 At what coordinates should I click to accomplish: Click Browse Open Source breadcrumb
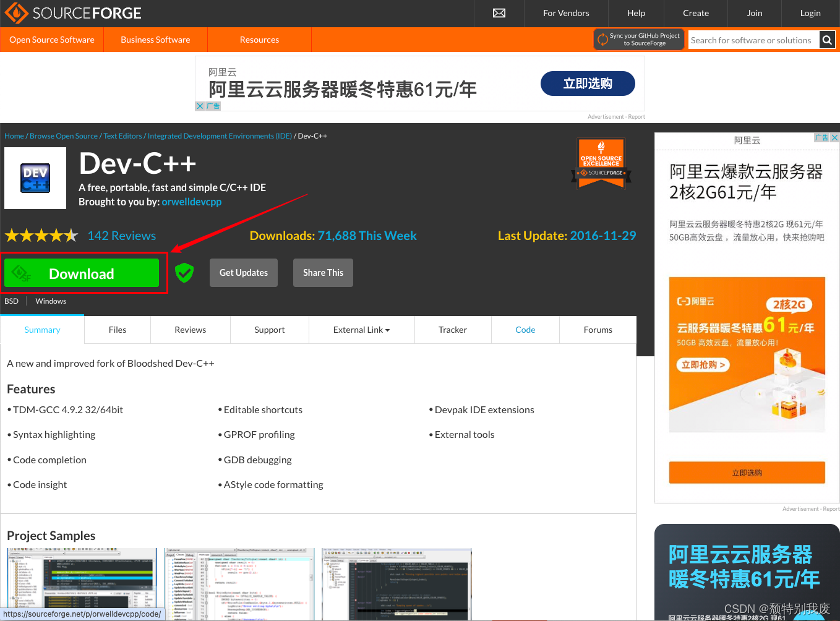64,136
